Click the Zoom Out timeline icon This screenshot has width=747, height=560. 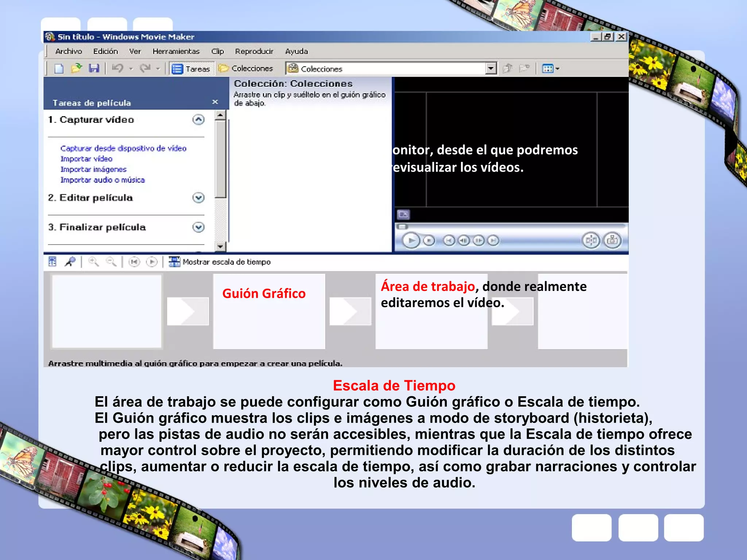pos(111,262)
